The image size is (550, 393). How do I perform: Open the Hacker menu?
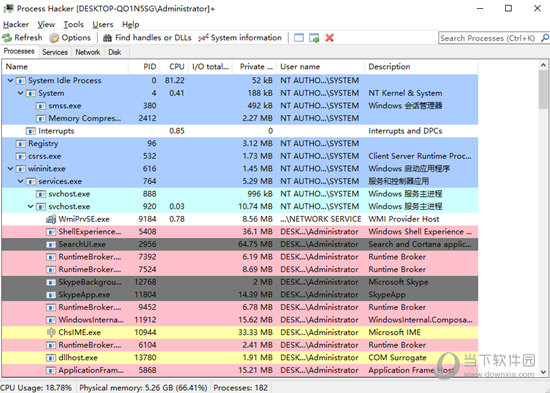coord(16,25)
